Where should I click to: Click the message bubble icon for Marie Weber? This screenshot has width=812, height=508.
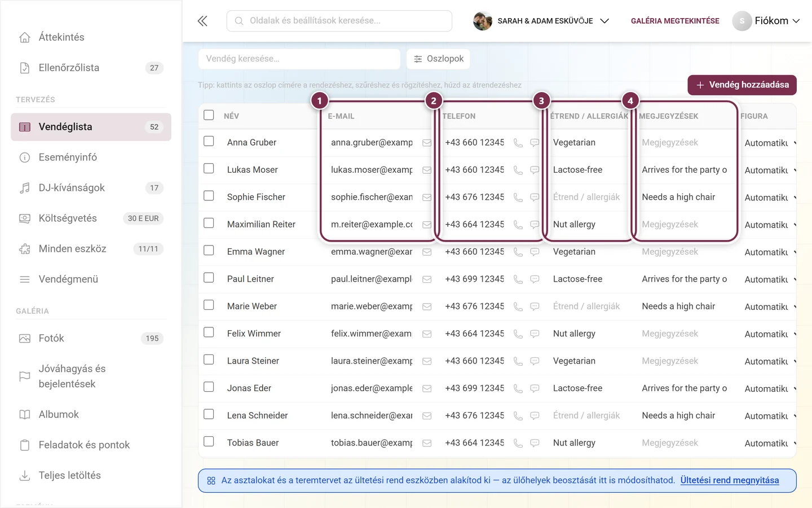tap(535, 306)
